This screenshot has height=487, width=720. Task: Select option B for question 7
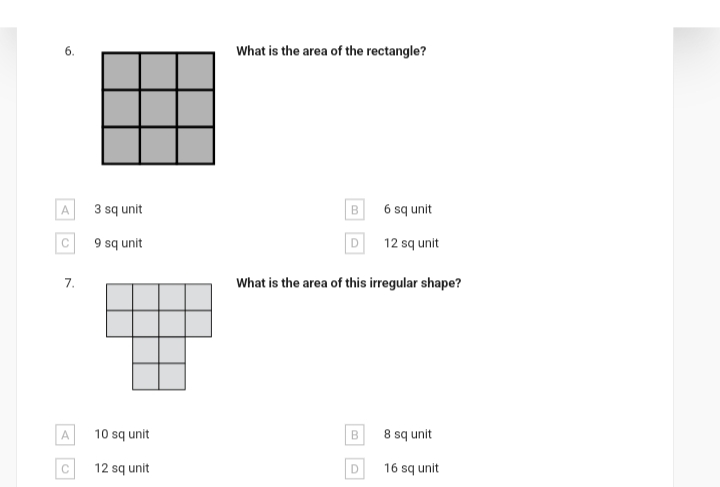coord(354,434)
